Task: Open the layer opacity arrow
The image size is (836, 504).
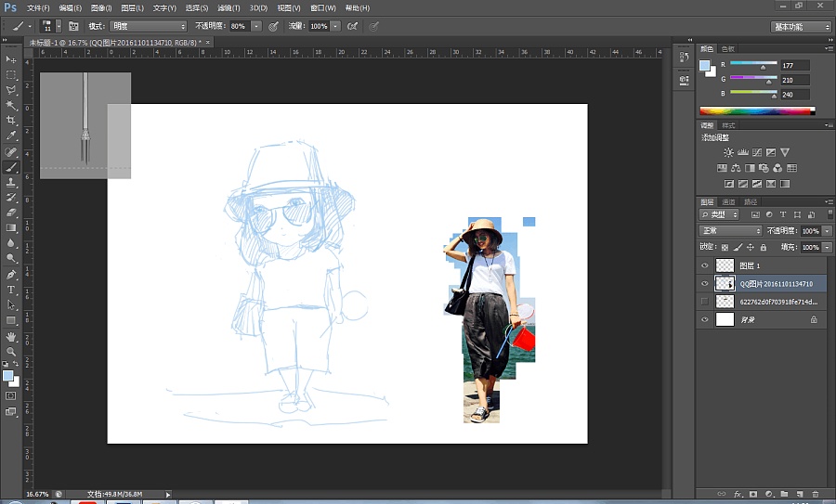Action: pos(827,231)
